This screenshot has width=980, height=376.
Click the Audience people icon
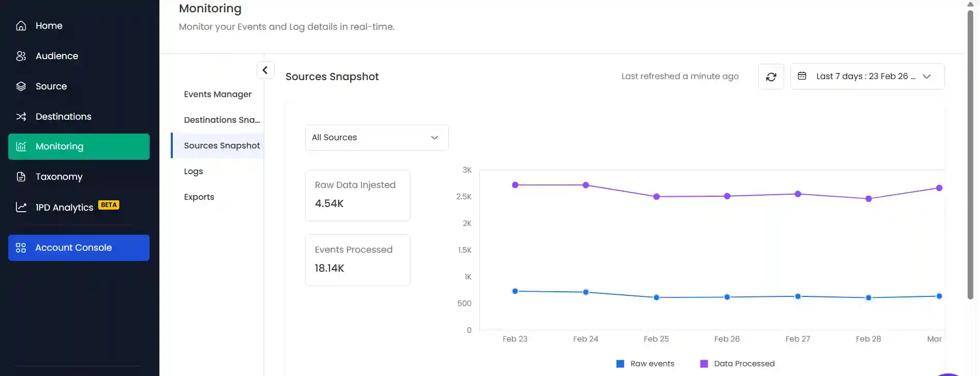21,56
